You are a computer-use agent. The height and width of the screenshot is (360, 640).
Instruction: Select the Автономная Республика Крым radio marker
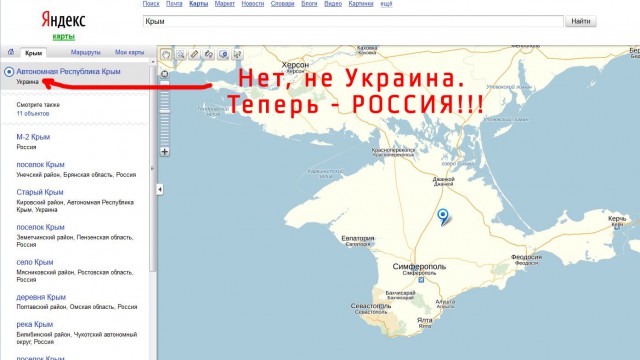pos(9,72)
